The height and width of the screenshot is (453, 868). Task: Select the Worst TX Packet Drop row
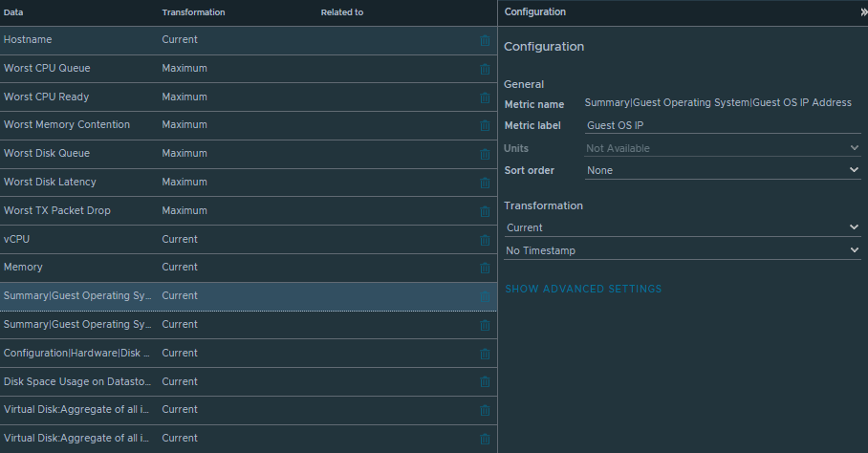248,211
